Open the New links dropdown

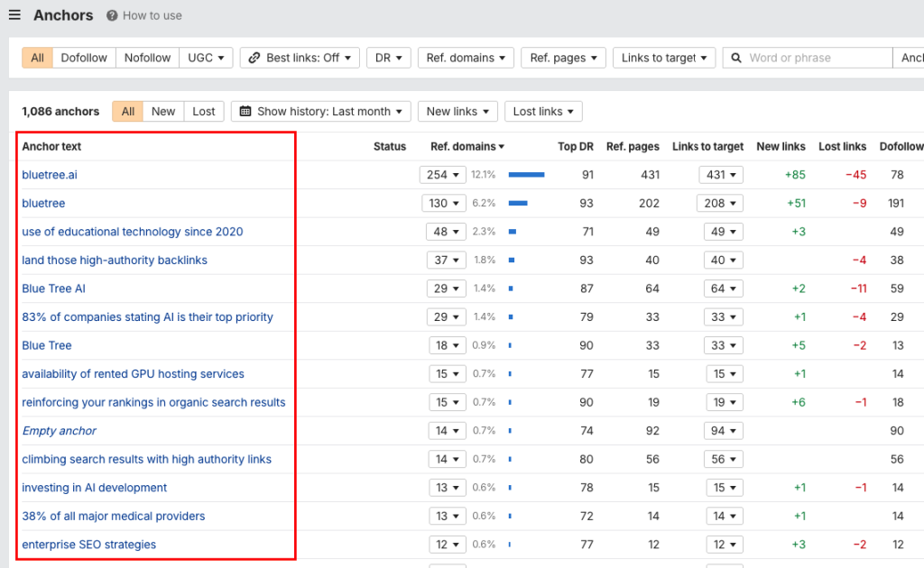(x=457, y=111)
